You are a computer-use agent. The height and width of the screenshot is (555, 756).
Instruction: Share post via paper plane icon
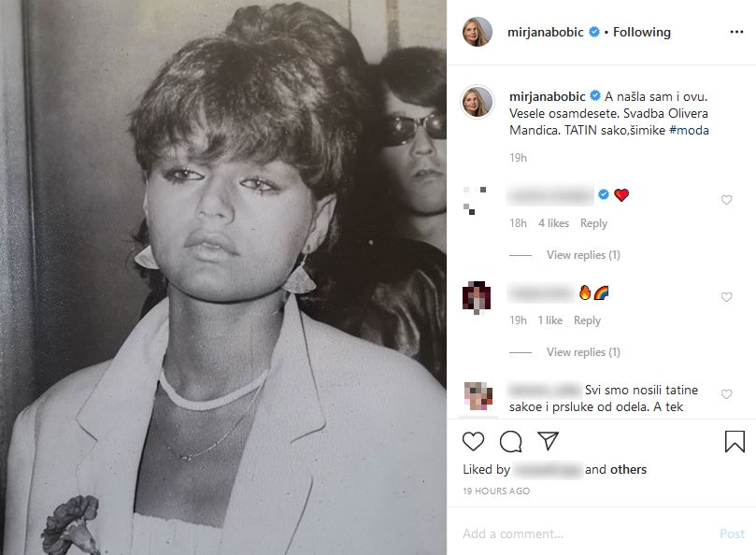[x=548, y=441]
